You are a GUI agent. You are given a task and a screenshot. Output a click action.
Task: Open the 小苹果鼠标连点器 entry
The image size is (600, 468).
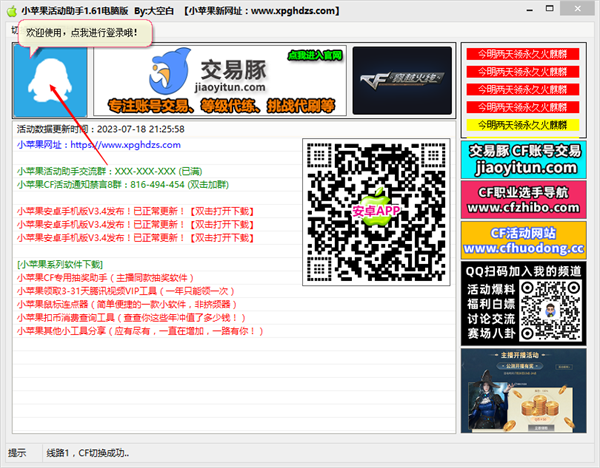[x=125, y=304]
